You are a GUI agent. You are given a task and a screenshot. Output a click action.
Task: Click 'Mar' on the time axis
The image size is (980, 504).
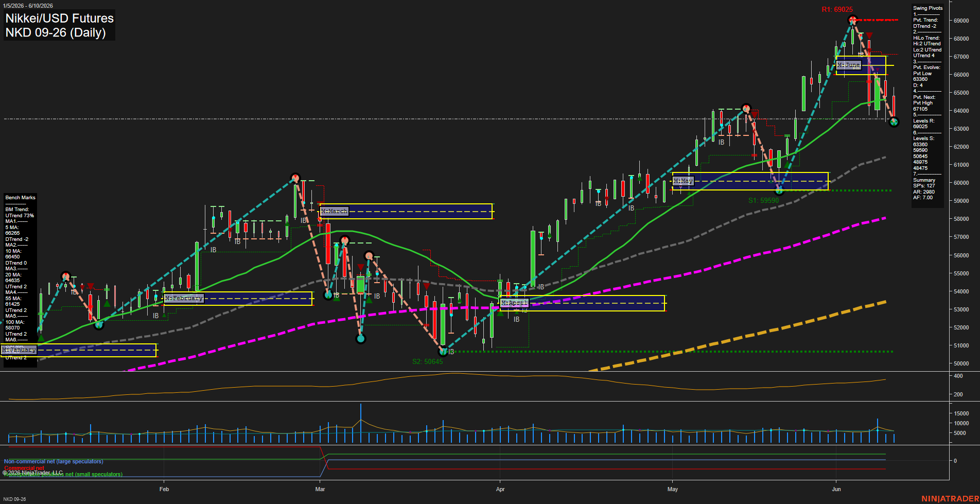320,489
